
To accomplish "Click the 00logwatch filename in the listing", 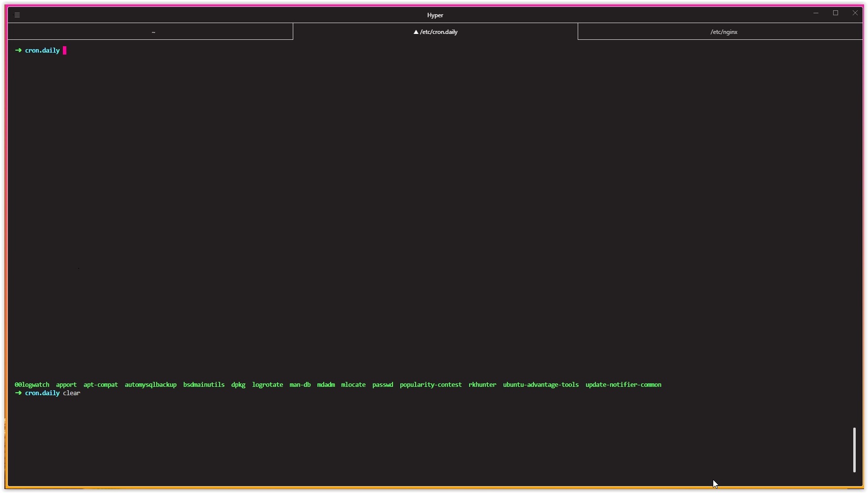I will point(31,385).
